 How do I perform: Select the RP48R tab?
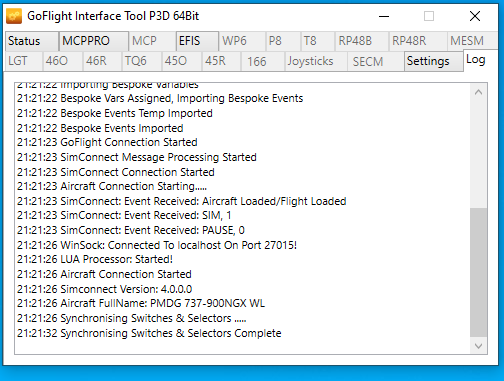coord(417,41)
